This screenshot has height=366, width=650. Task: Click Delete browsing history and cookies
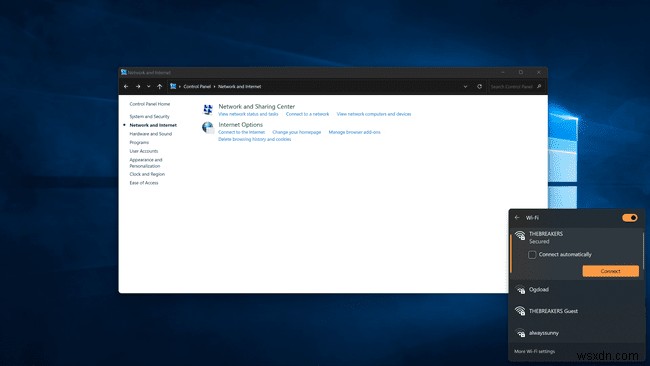tap(255, 139)
